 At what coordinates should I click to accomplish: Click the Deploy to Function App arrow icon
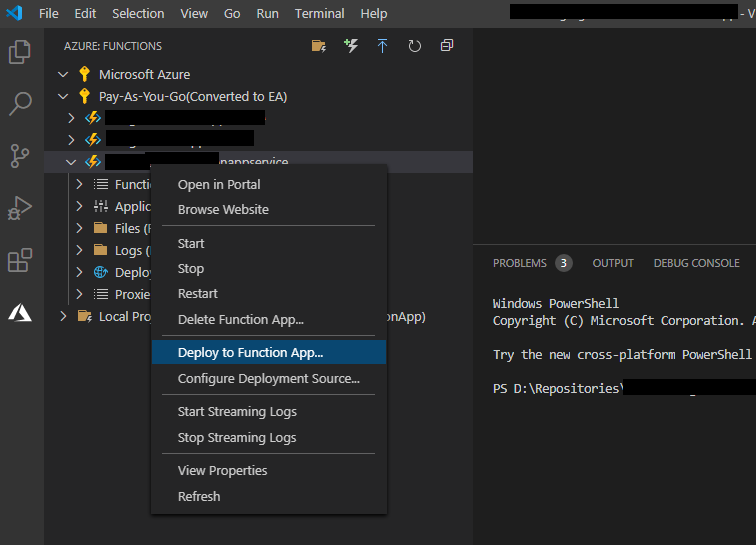[x=382, y=46]
